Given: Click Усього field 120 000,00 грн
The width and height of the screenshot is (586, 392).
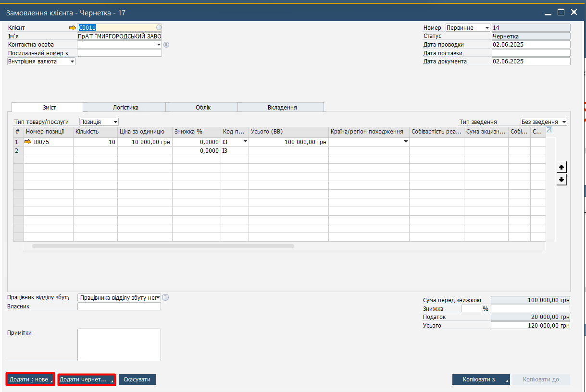Looking at the screenshot, I should pos(531,326).
